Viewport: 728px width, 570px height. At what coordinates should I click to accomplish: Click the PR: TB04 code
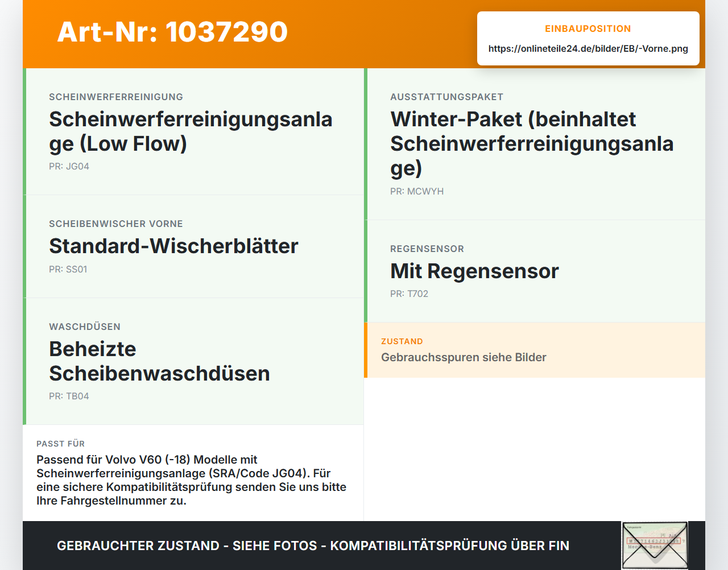pyautogui.click(x=69, y=396)
